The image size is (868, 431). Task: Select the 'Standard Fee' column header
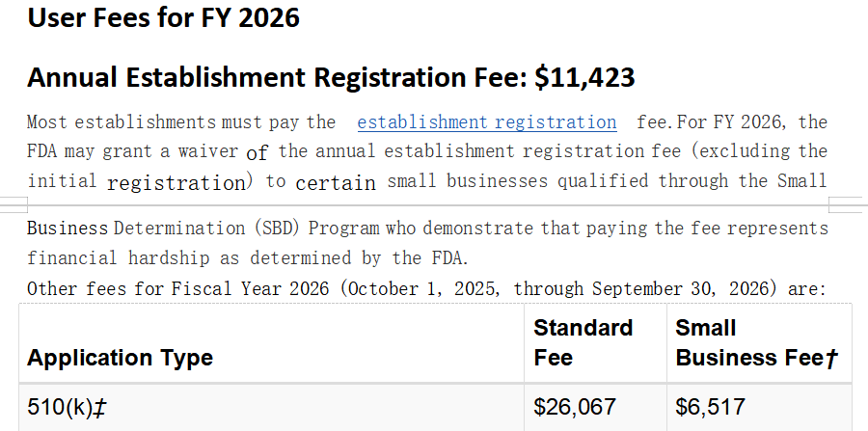pos(595,343)
